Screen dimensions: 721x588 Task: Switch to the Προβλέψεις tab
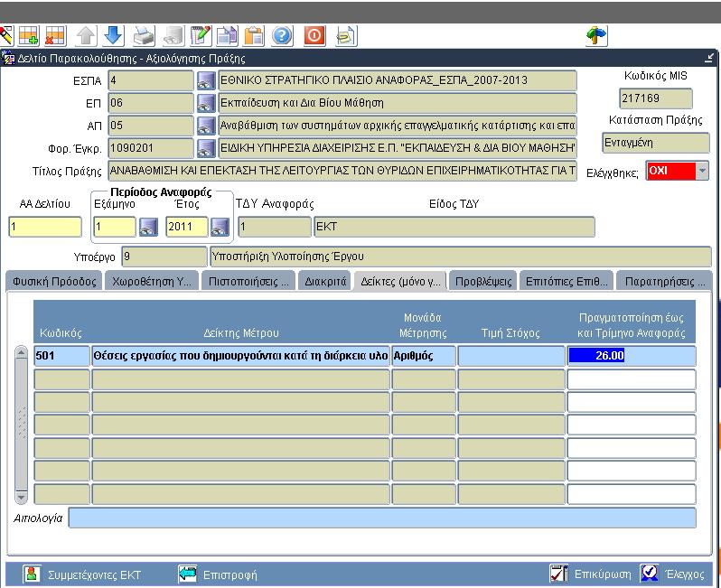click(482, 282)
